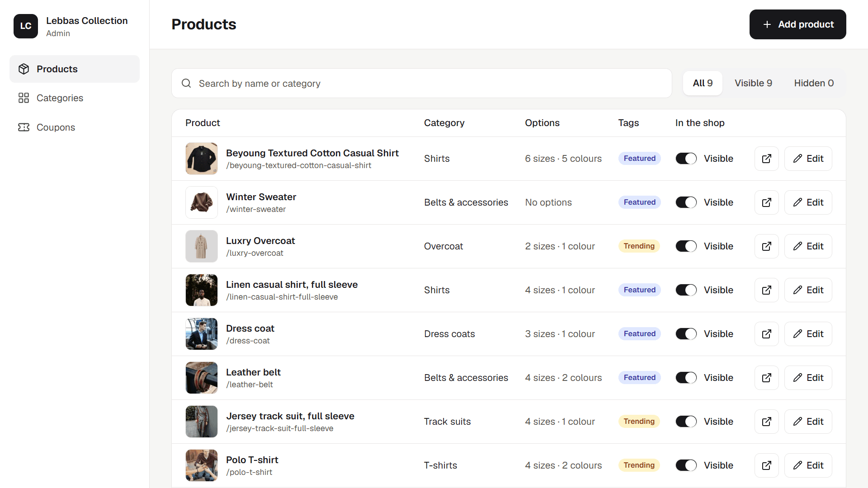Image resolution: width=868 pixels, height=488 pixels.
Task: Click the search magnifier icon
Action: pos(186,83)
